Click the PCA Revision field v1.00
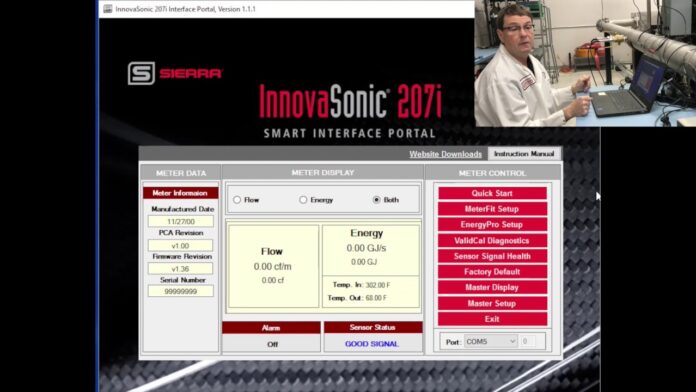 [x=181, y=245]
